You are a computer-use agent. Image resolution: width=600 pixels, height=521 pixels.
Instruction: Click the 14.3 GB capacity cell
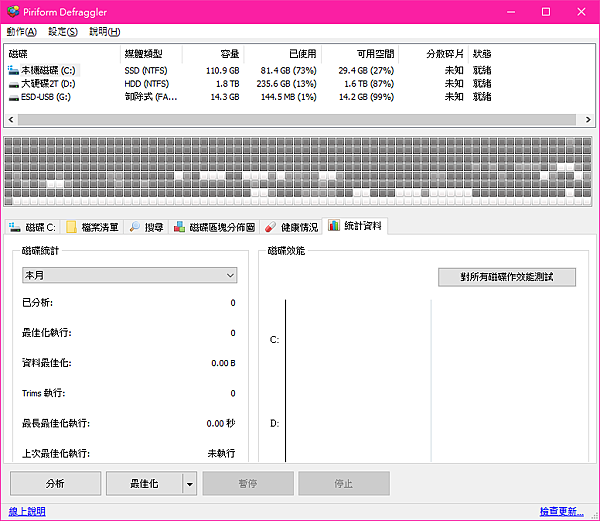pyautogui.click(x=225, y=97)
